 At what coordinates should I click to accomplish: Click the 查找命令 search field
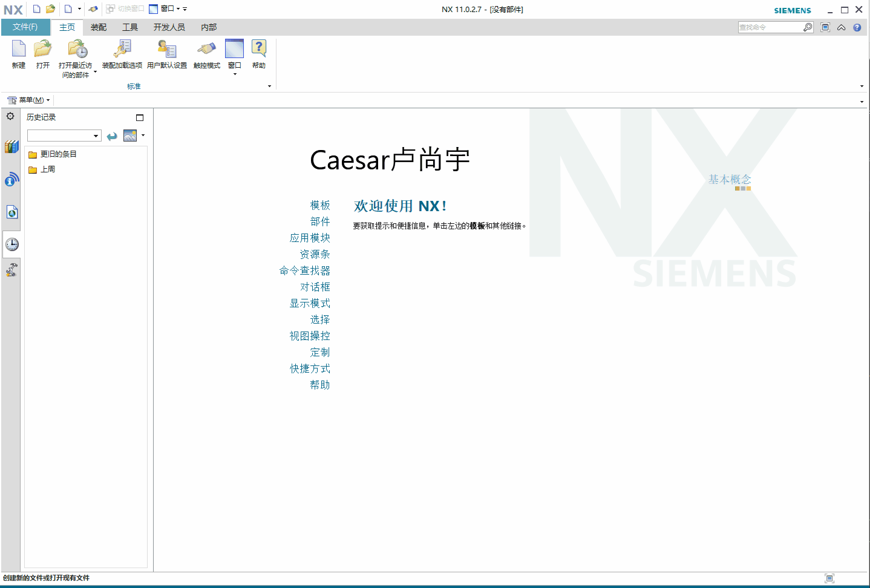tap(770, 27)
